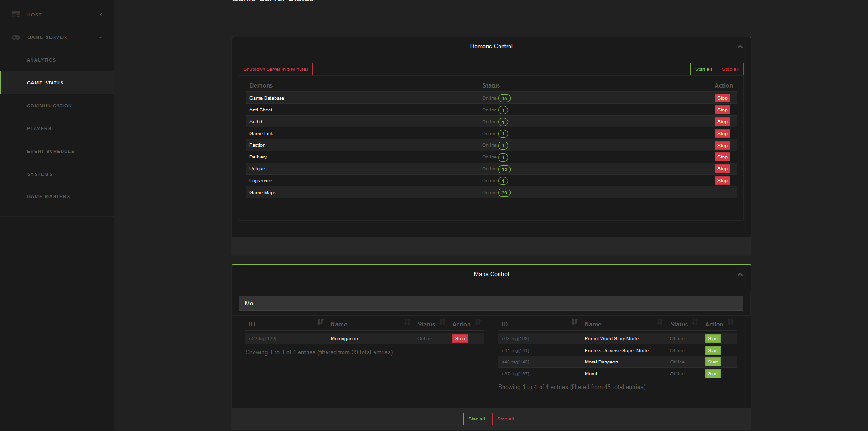Sort Primal World table by Status icon
The image size is (868, 431).
pos(695,322)
